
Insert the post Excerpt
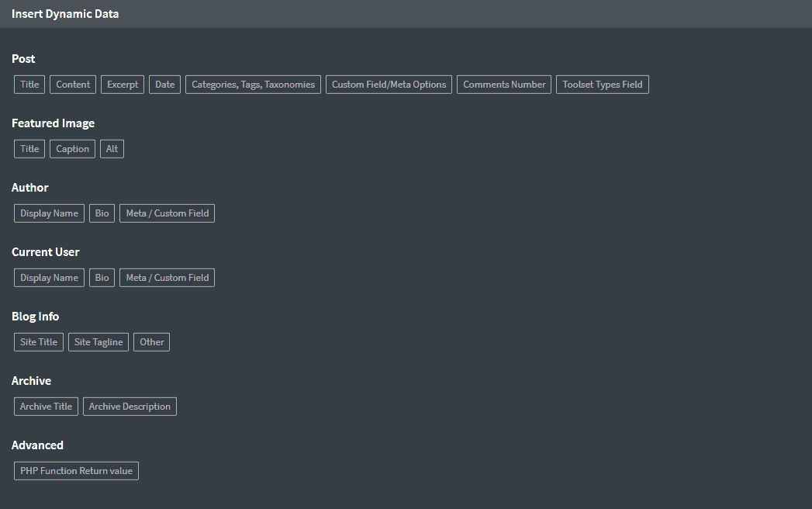(122, 84)
